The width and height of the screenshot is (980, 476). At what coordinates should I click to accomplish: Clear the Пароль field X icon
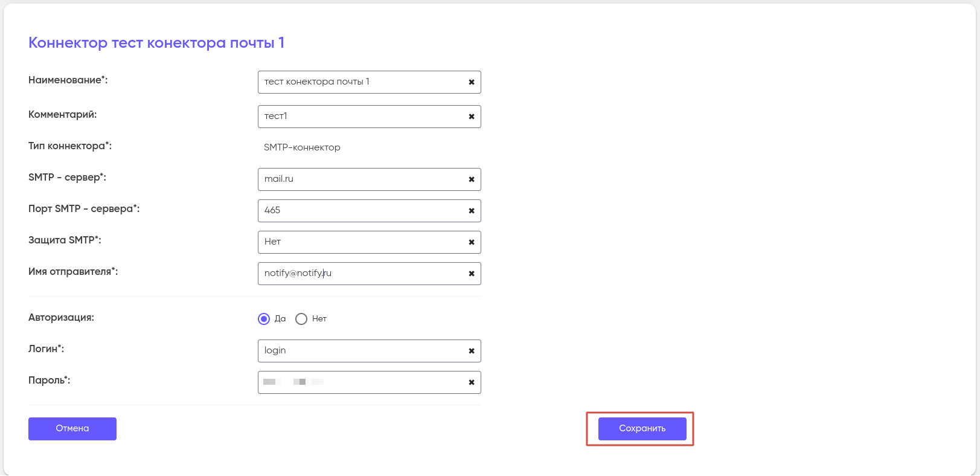coord(472,382)
